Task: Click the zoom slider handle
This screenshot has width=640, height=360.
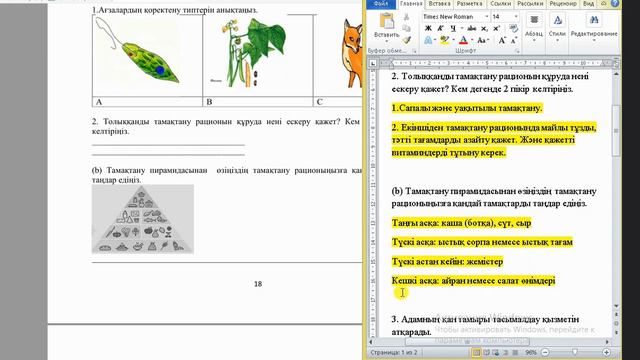Action: coord(575,352)
